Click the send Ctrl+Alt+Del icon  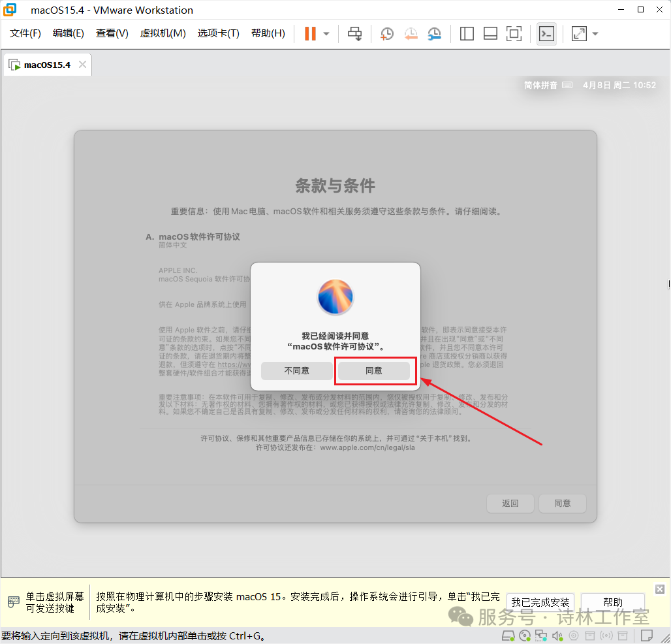click(x=354, y=33)
